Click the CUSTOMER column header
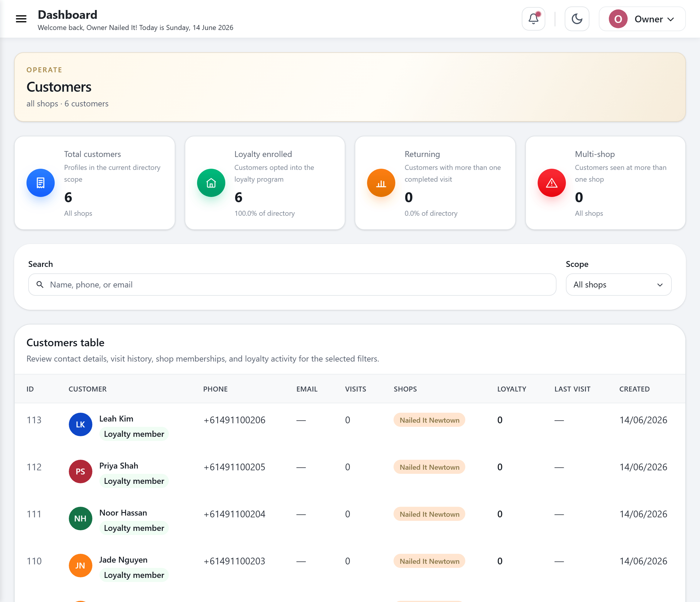This screenshot has height=602, width=700. (x=88, y=389)
